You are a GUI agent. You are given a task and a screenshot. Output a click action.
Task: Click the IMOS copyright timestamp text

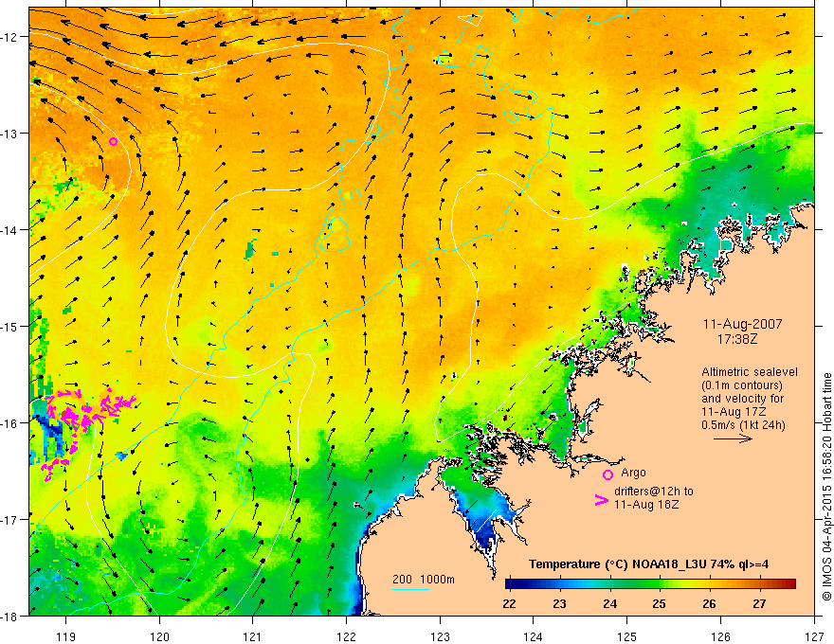(x=826, y=487)
